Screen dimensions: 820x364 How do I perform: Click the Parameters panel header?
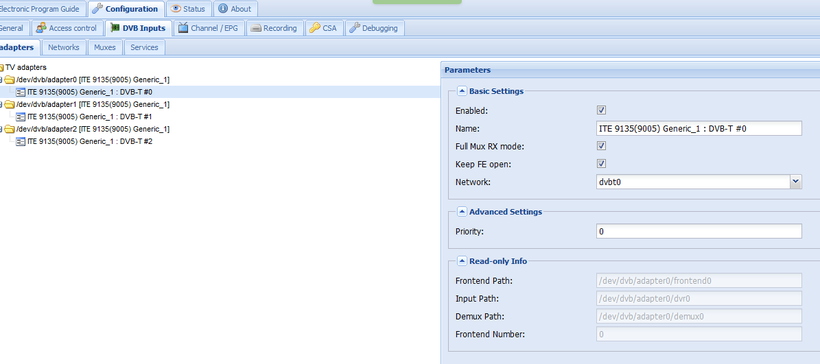pos(630,70)
